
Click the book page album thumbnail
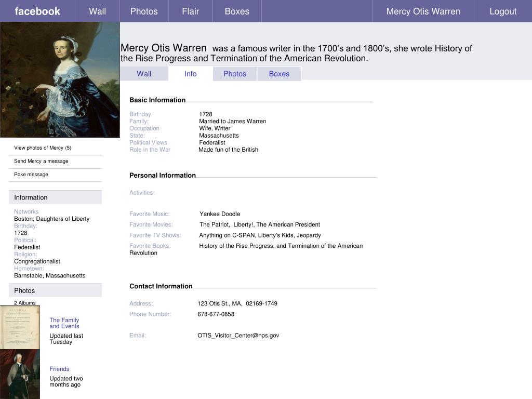20,327
